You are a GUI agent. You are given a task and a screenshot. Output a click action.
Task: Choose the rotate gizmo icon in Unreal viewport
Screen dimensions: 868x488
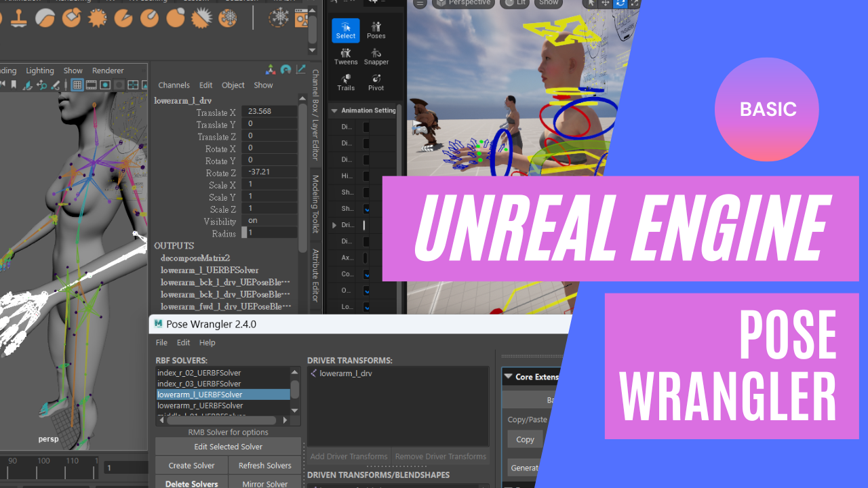click(x=620, y=3)
